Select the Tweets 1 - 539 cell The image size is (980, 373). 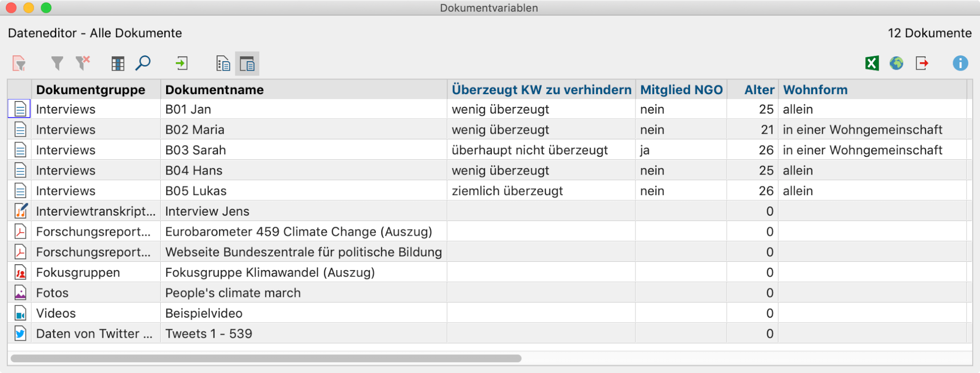(304, 333)
